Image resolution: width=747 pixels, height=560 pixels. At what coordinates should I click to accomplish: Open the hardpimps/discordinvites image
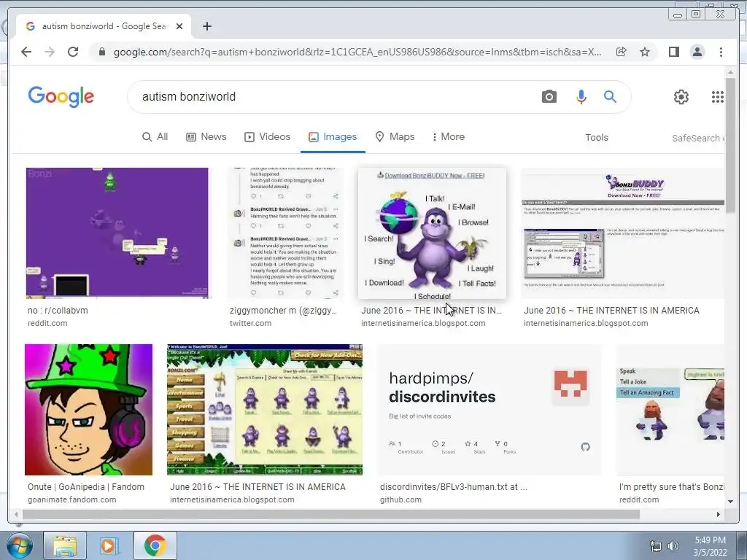click(x=489, y=410)
